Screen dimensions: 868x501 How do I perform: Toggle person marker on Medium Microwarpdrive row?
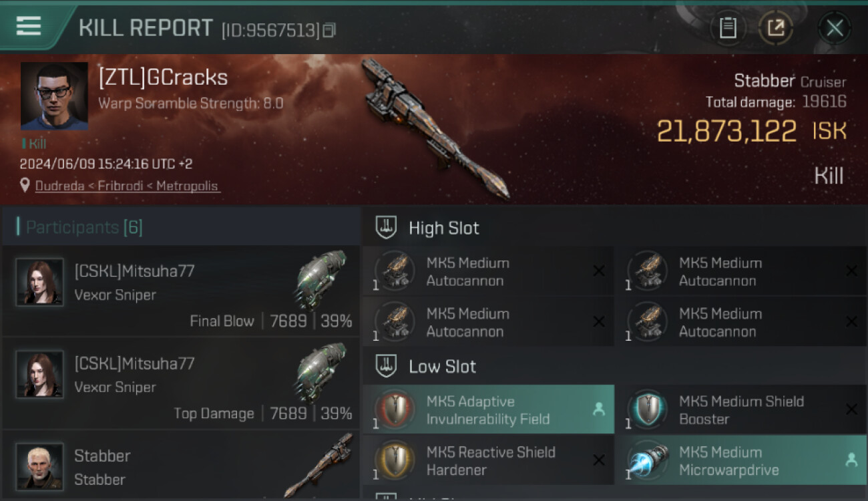pos(851,460)
